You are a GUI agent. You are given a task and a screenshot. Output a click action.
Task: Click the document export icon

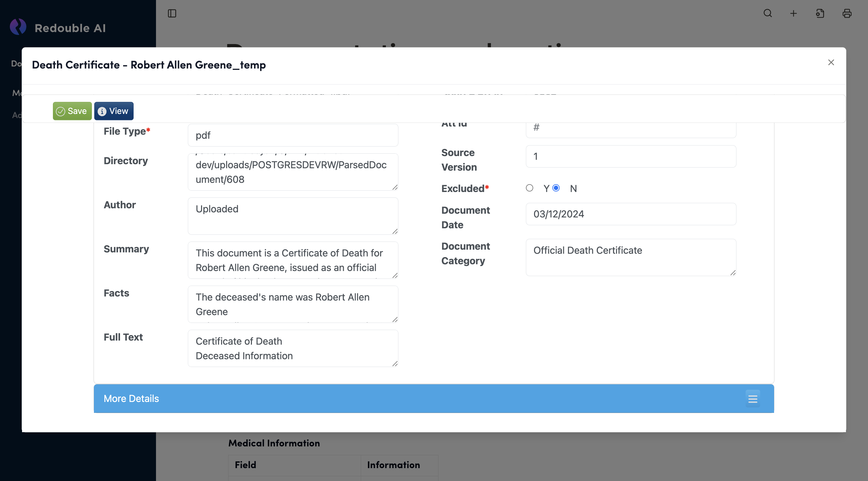(x=820, y=14)
